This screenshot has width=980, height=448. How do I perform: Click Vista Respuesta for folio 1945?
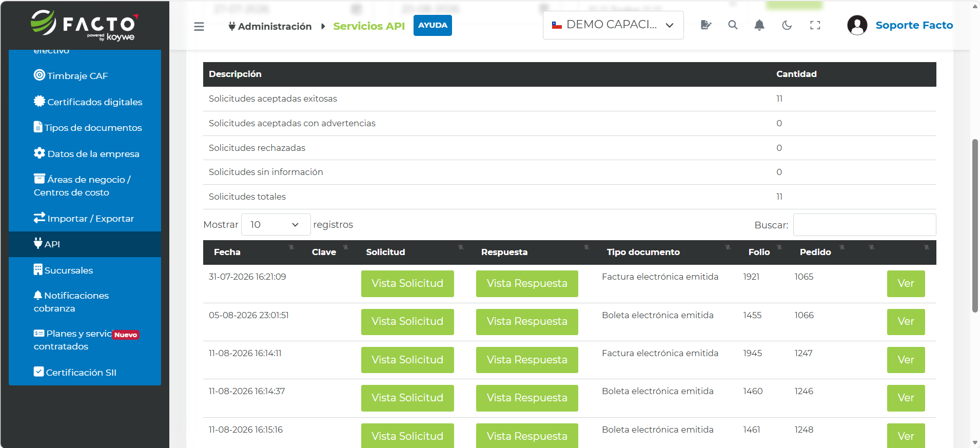point(527,360)
